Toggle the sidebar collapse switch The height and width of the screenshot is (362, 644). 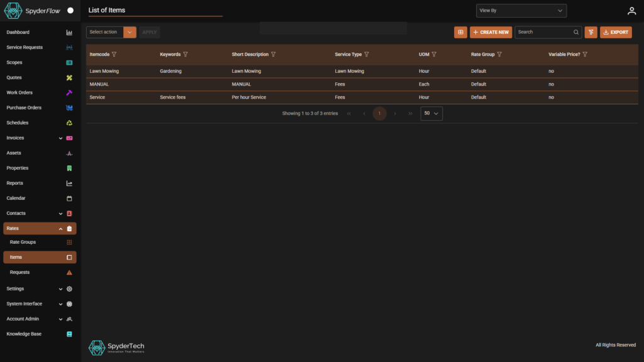(x=70, y=11)
